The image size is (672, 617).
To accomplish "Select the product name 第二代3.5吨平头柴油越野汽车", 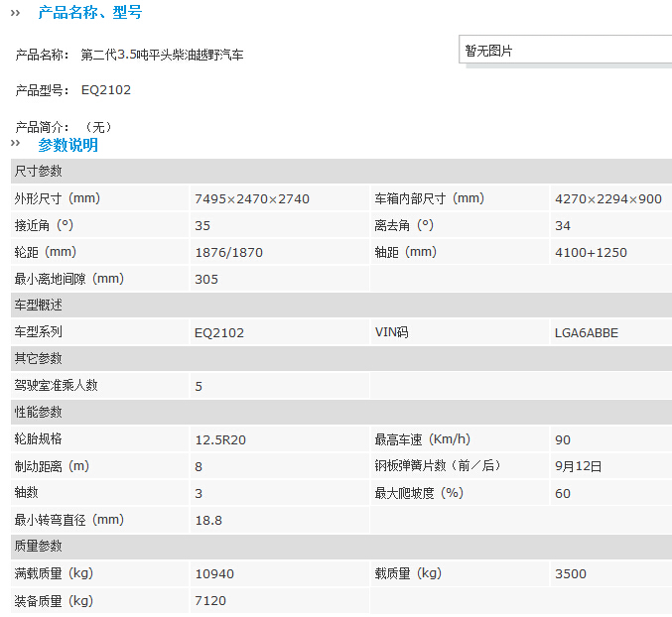I will point(162,55).
